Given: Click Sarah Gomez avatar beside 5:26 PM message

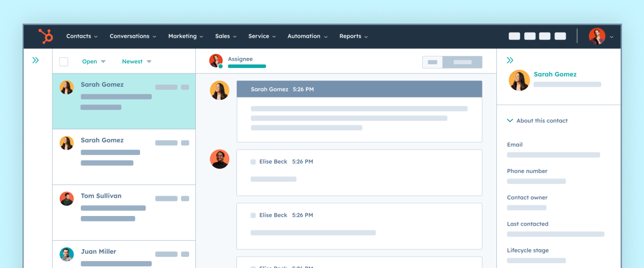Looking at the screenshot, I should coord(219,91).
